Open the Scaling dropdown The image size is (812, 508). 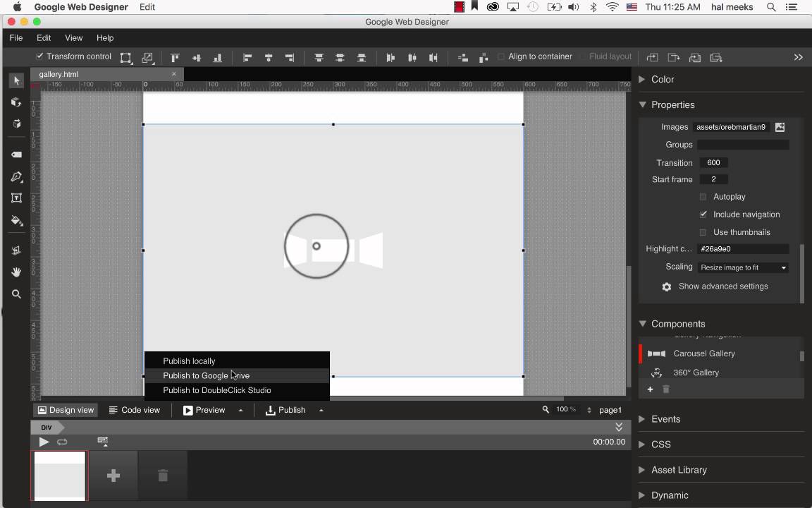pos(743,267)
